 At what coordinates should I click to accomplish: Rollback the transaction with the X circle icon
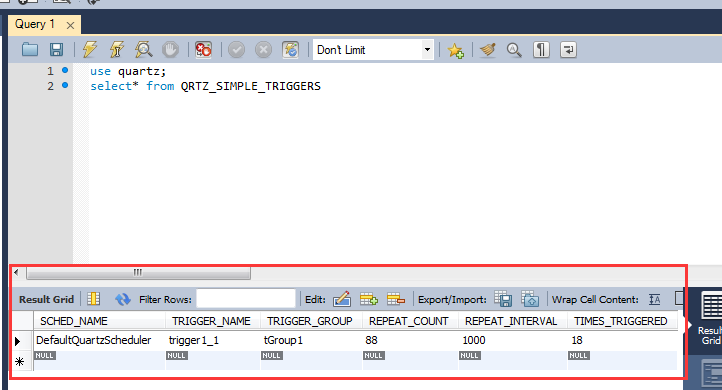click(x=263, y=49)
